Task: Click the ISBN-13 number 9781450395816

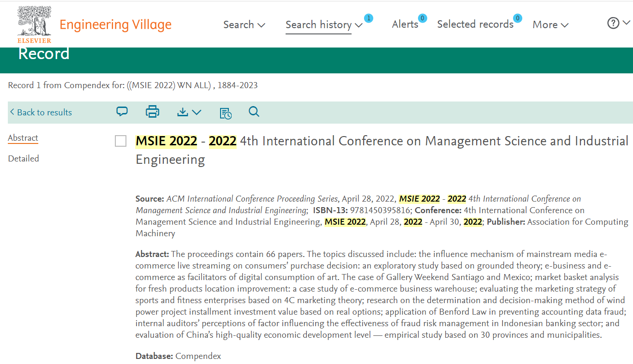Action: tap(380, 210)
